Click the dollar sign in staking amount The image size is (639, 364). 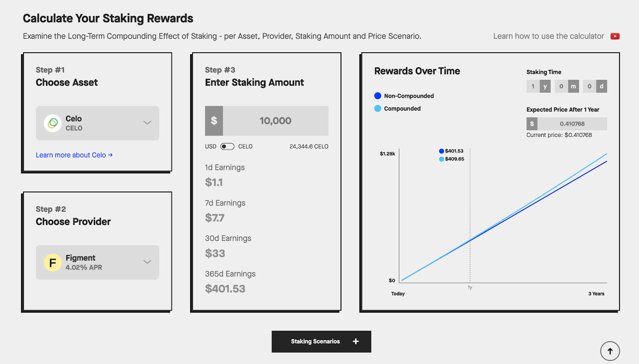pyautogui.click(x=214, y=121)
